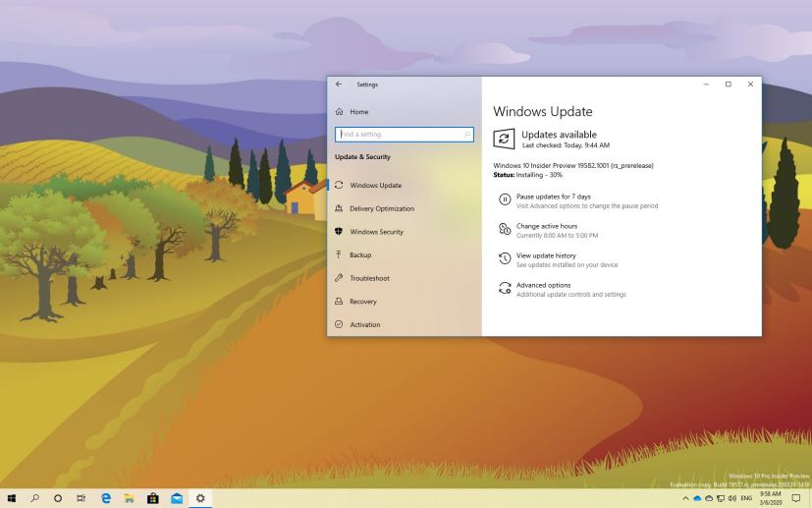Image resolution: width=812 pixels, height=508 pixels.
Task: Click the Status: Installing - 30% text
Action: (527, 175)
